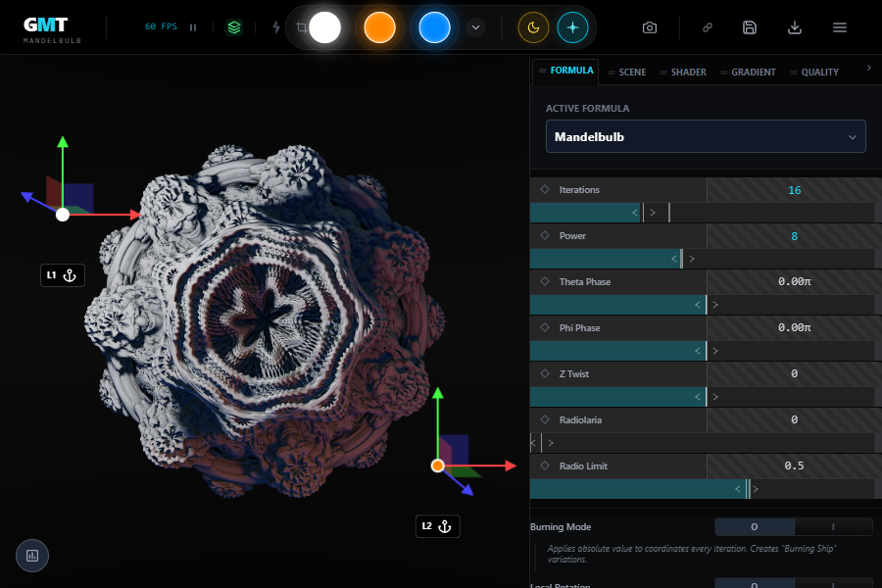Click the Iterations value 16

tap(794, 190)
